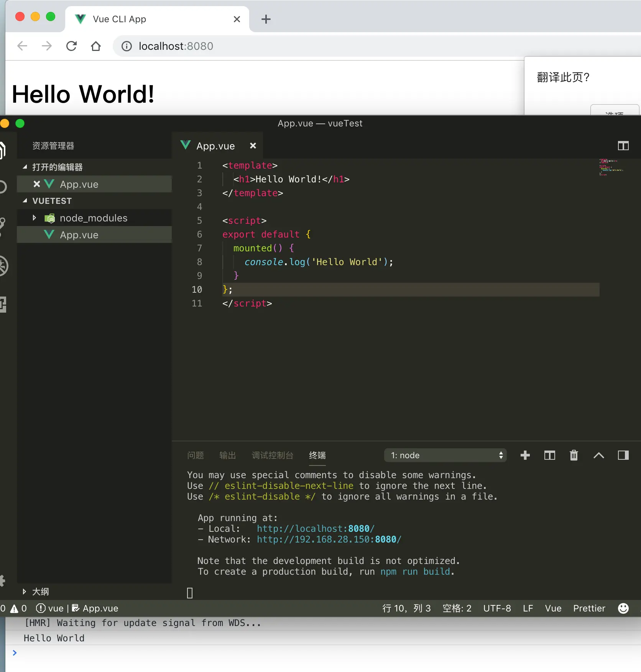Image resolution: width=641 pixels, height=672 pixels.
Task: Open the Search view in activity bar
Action: point(3,187)
